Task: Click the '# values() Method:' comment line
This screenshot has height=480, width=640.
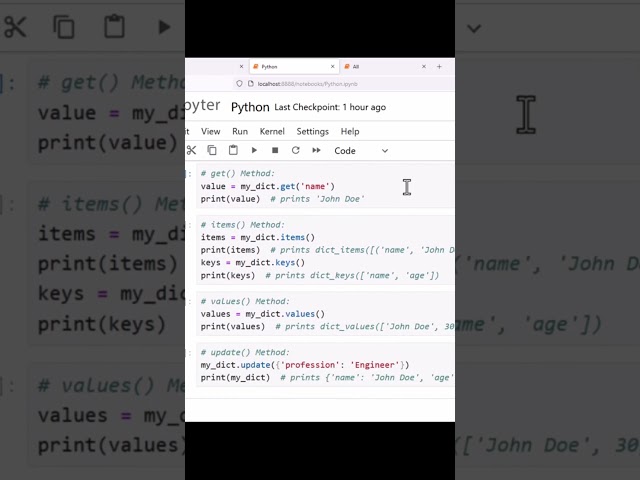Action: point(245,301)
